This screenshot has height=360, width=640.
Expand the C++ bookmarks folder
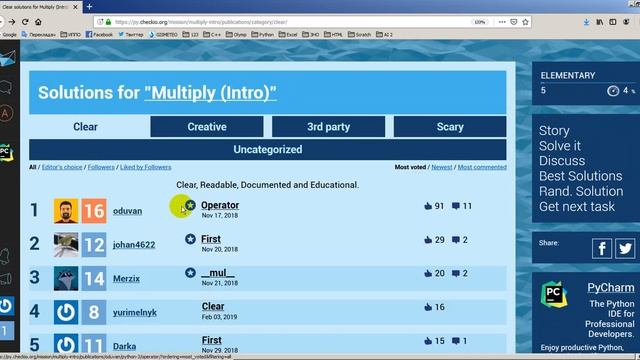click(x=212, y=35)
